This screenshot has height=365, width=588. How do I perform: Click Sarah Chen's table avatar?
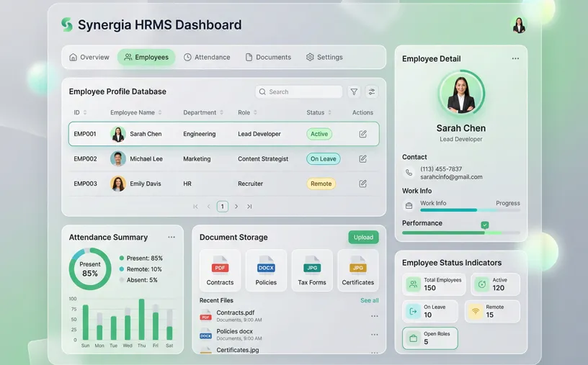point(118,134)
